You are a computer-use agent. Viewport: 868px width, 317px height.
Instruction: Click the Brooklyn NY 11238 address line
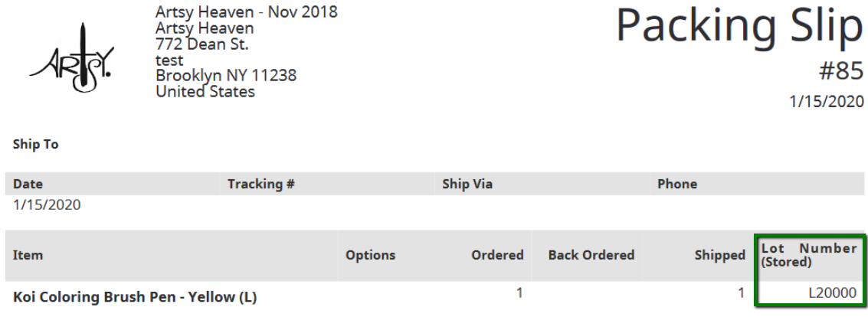226,75
